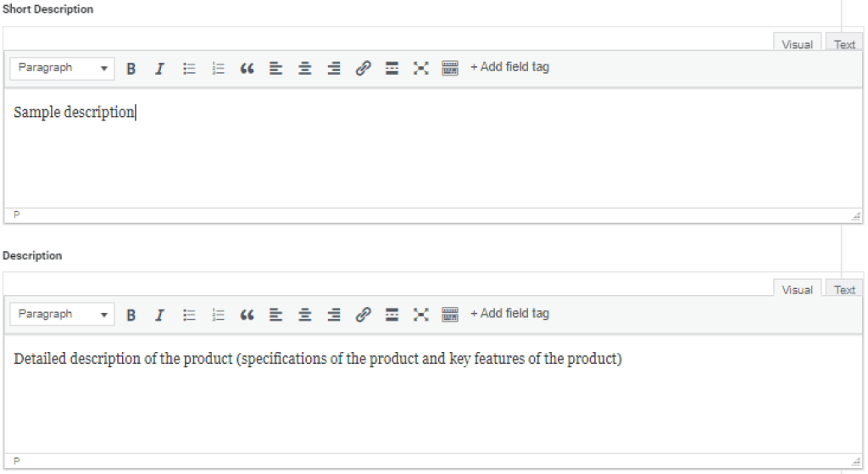868x474 pixels.
Task: Toggle bold in Short Description editor
Action: (x=131, y=69)
